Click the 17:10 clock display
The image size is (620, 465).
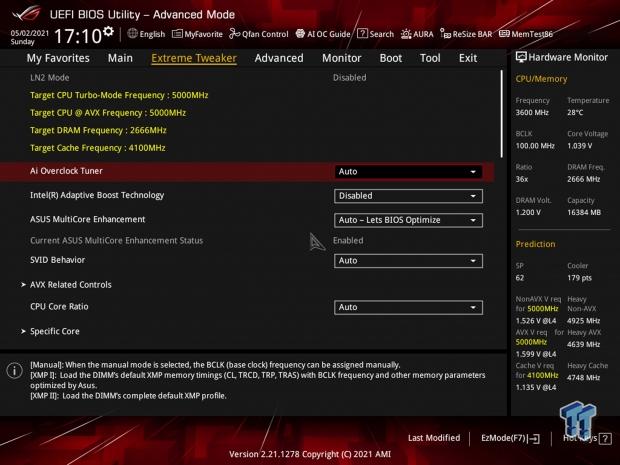point(78,36)
